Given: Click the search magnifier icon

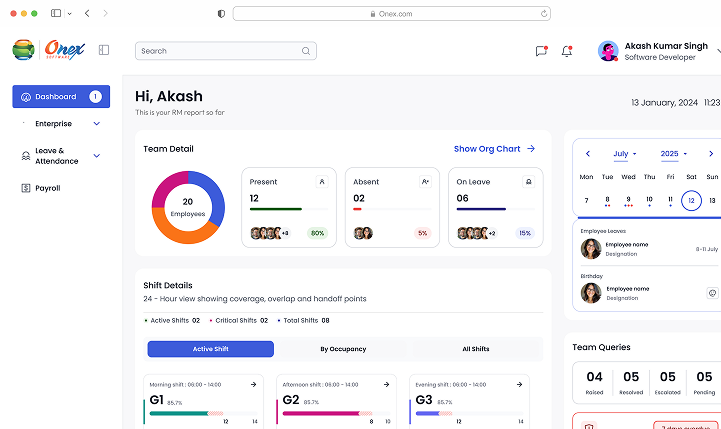Looking at the screenshot, I should [x=306, y=51].
